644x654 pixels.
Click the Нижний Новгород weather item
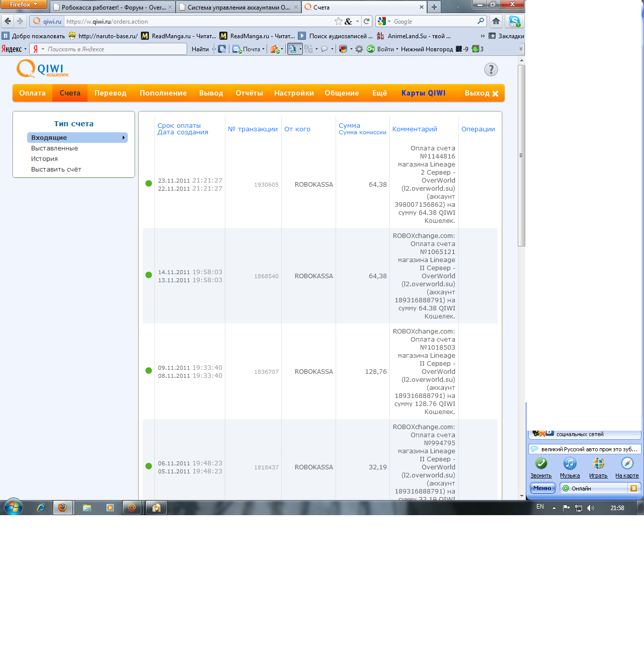pyautogui.click(x=427, y=49)
